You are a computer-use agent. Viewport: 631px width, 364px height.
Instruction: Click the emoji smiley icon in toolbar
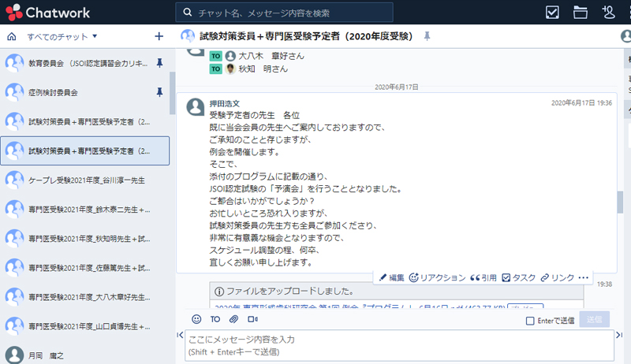coord(196,319)
